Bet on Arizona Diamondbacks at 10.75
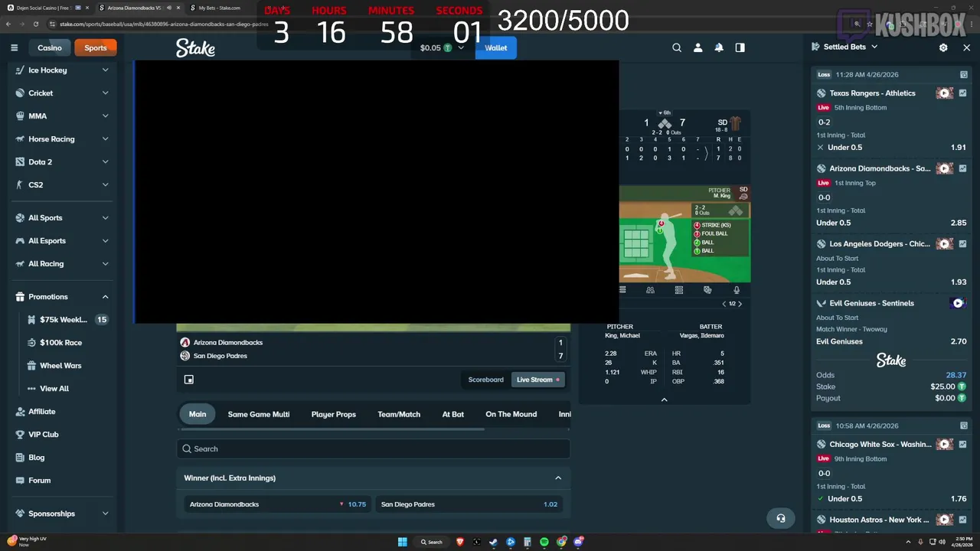Screen dimensions: 980x551 click(x=278, y=504)
